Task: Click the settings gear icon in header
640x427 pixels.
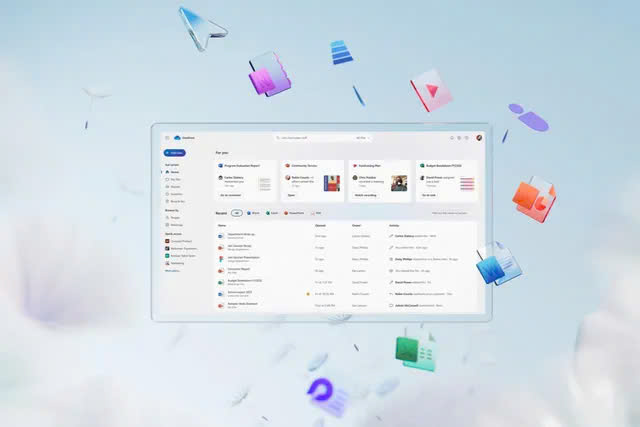Action: 460,137
